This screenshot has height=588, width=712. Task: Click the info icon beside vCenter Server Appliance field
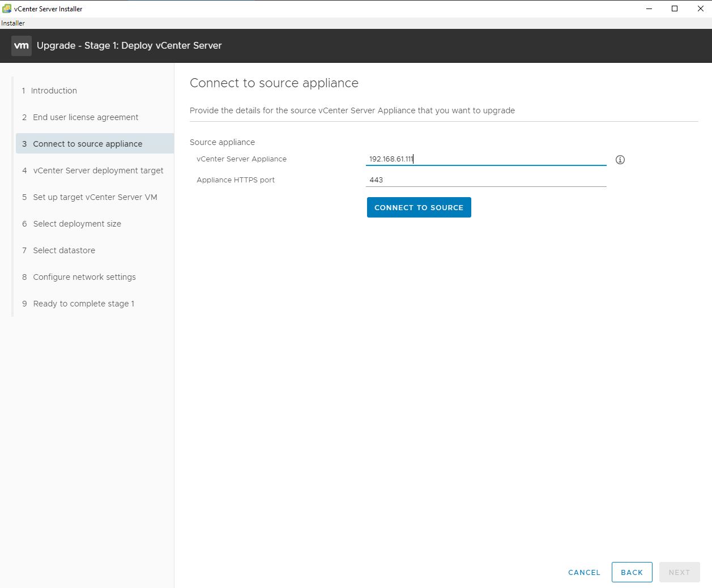coord(620,160)
